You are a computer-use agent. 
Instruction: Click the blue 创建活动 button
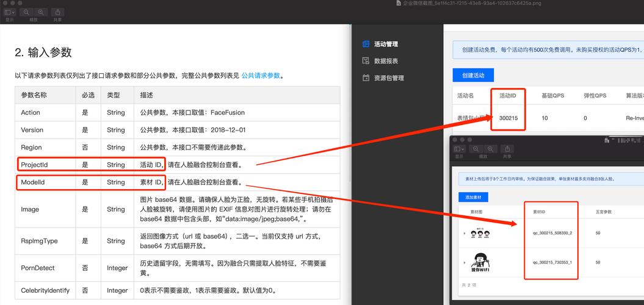click(x=473, y=76)
